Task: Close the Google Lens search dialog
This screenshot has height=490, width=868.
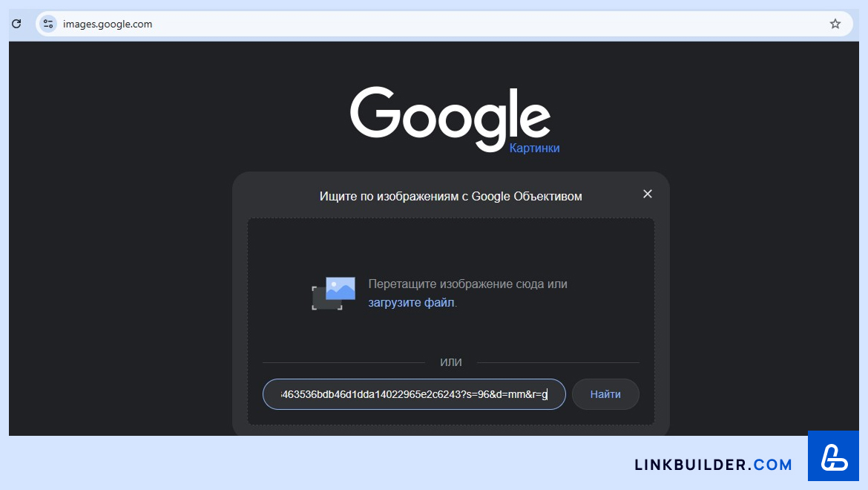Action: coord(647,194)
